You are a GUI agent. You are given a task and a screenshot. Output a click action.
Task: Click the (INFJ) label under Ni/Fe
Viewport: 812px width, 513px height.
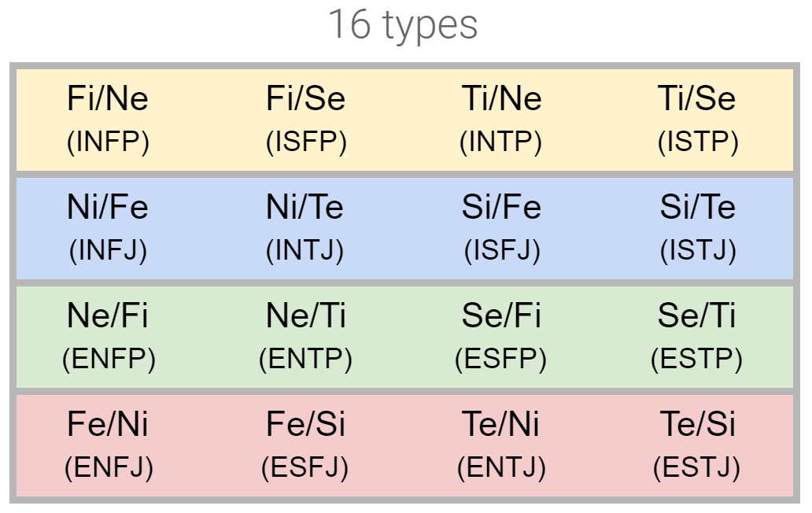pyautogui.click(x=109, y=250)
